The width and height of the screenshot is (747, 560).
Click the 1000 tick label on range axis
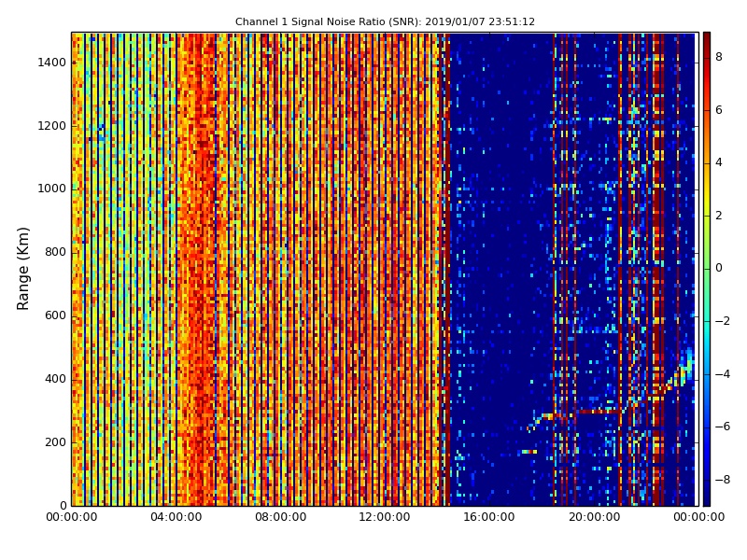point(52,189)
